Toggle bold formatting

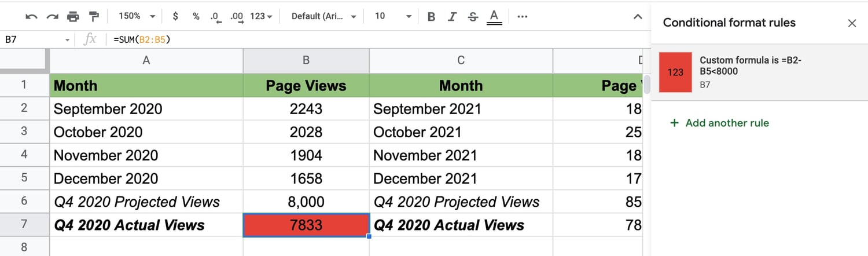click(x=431, y=16)
